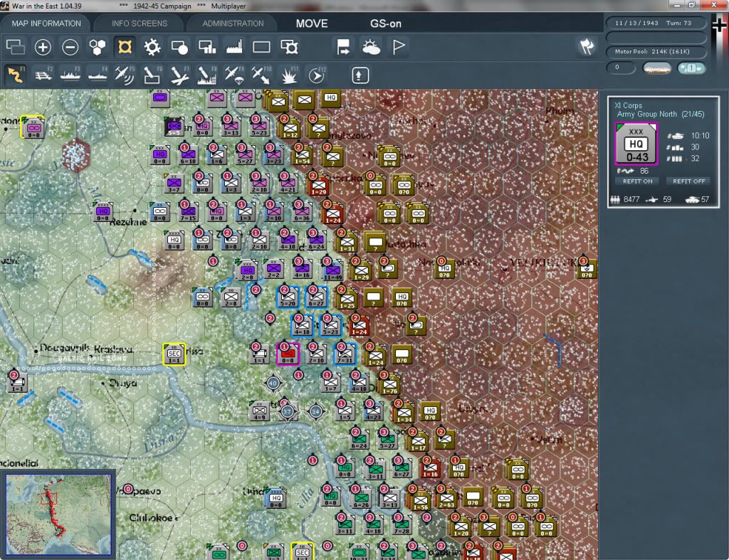Open the Map Information tab
This screenshot has height=560, width=729.
46,23
